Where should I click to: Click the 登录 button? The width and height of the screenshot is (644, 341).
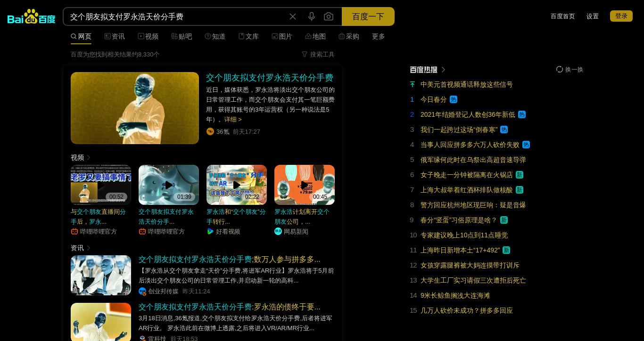621,16
